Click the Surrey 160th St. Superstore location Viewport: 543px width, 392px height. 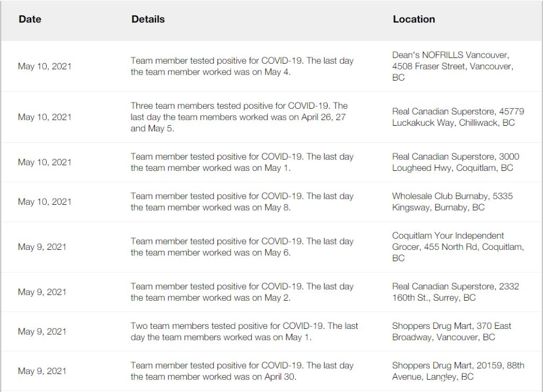[x=456, y=292]
